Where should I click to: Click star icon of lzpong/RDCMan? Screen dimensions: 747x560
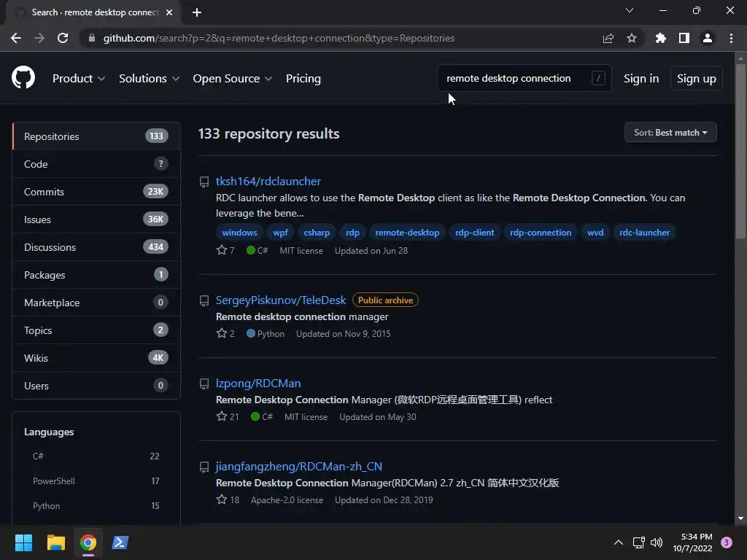[x=222, y=416]
